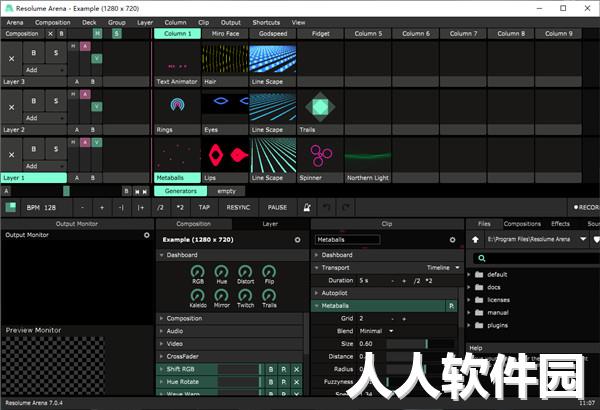Click the RESYNC button
The image size is (600, 410).
tap(238, 207)
